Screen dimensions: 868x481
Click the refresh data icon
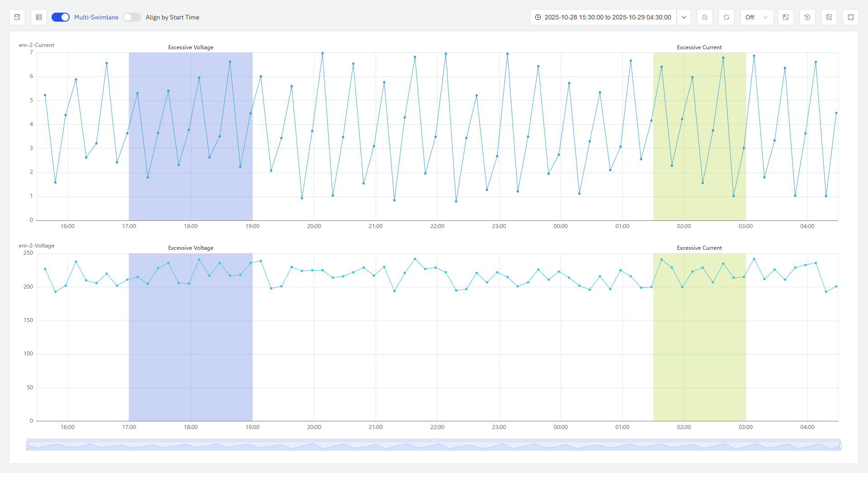(726, 17)
